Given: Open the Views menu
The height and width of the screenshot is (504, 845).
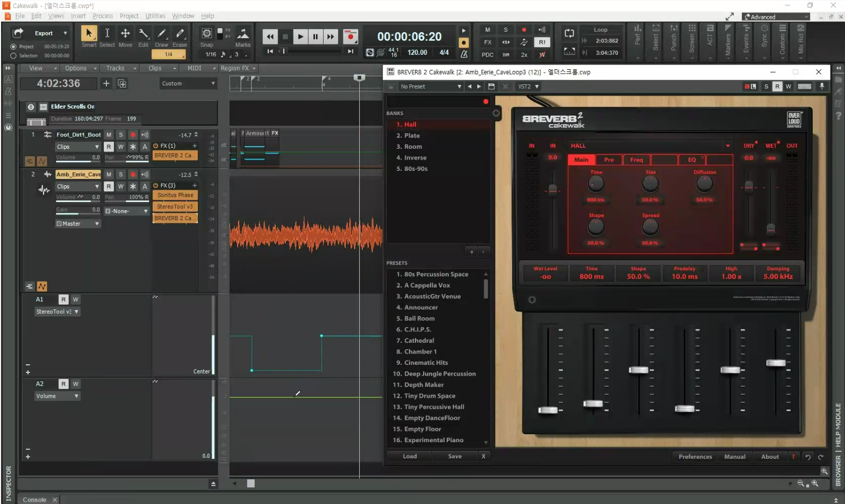Looking at the screenshot, I should [x=56, y=16].
